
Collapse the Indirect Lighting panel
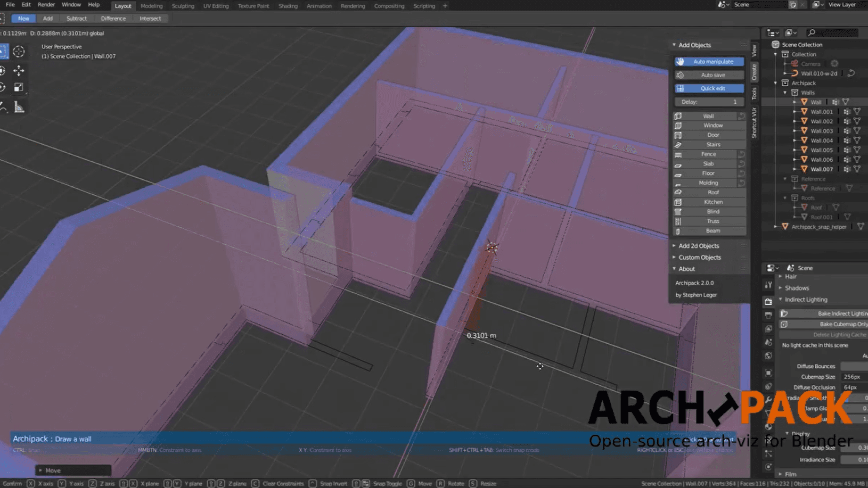(781, 300)
